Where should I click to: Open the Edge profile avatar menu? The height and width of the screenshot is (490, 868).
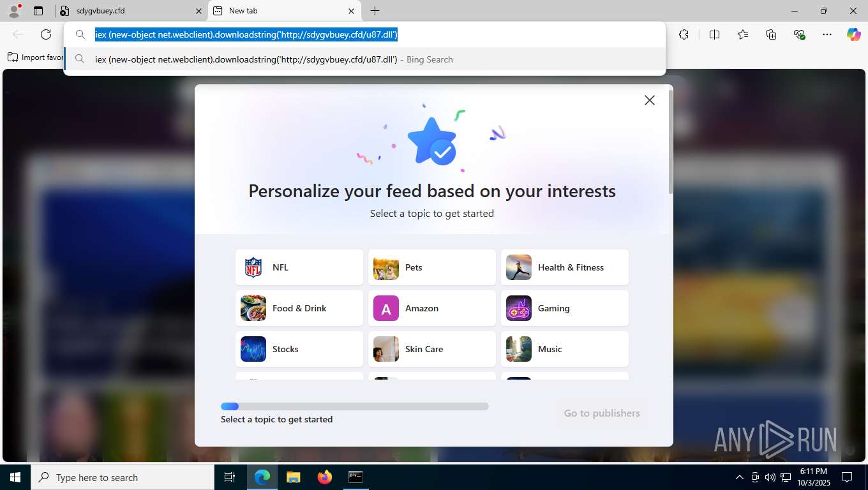pos(13,10)
